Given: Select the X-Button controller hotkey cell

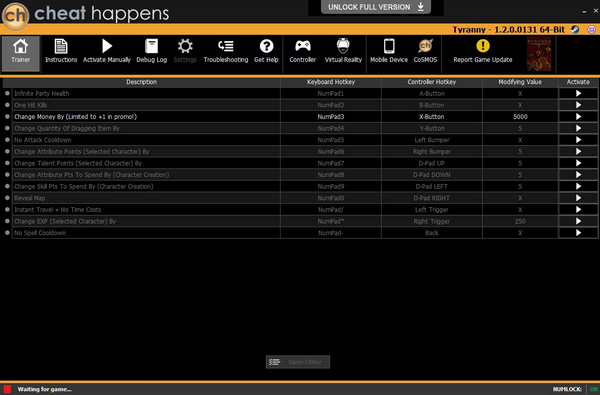Looking at the screenshot, I should (x=432, y=117).
